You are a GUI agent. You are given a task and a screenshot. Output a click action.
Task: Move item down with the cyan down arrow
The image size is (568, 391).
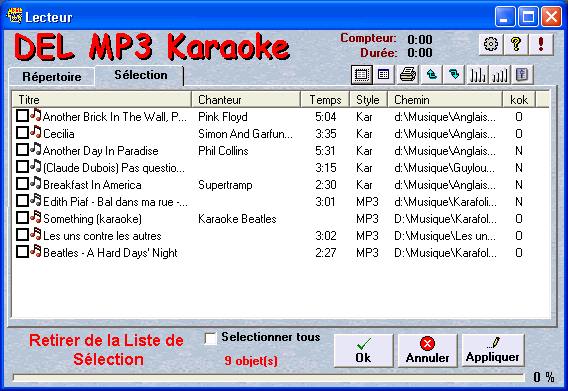click(x=454, y=75)
